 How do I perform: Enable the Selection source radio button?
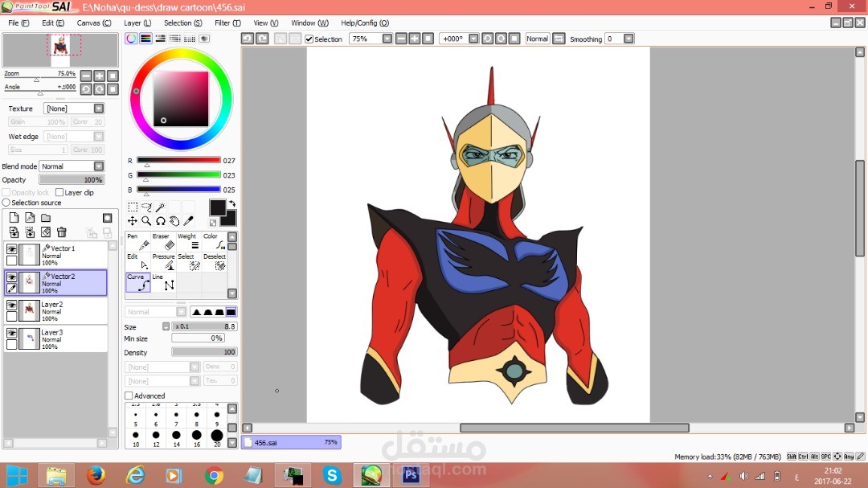coord(6,202)
